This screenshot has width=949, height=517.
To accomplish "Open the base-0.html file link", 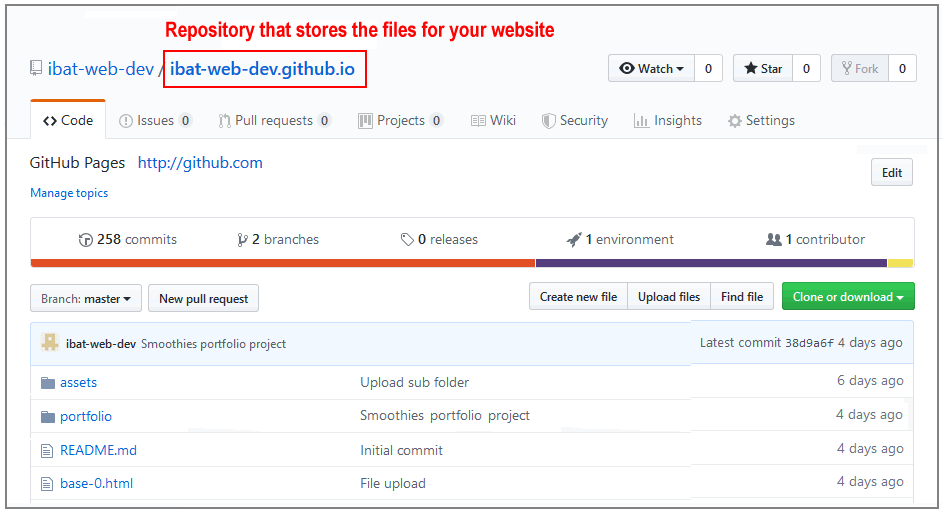I will pyautogui.click(x=96, y=484).
